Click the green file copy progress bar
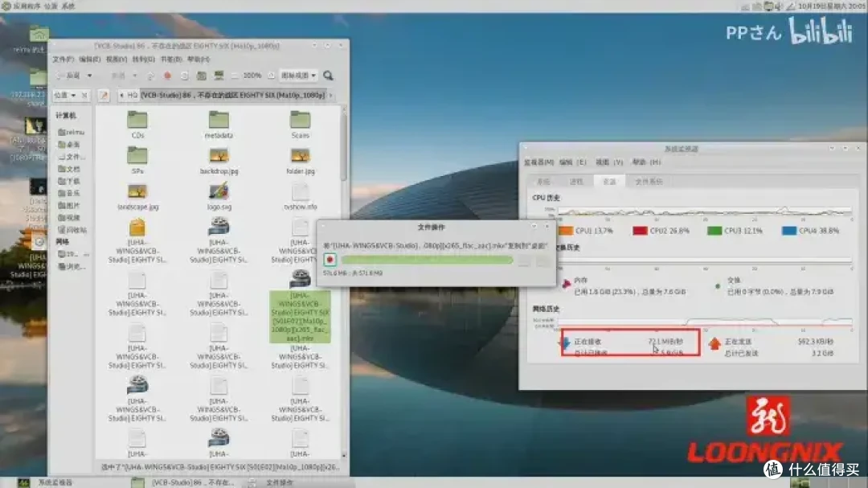 coord(427,259)
